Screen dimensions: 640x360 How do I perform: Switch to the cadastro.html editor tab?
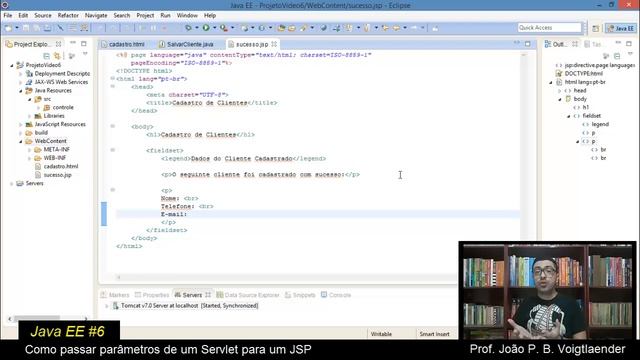coord(123,44)
